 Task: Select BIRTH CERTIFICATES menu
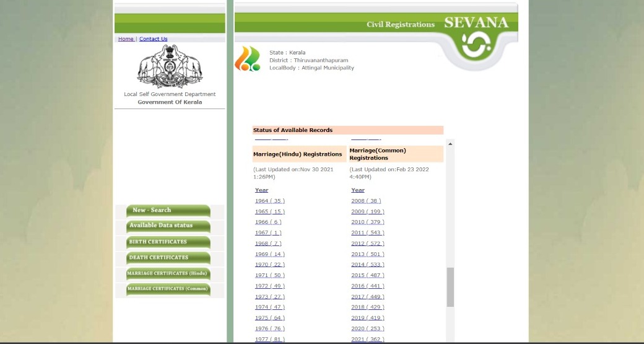(168, 242)
